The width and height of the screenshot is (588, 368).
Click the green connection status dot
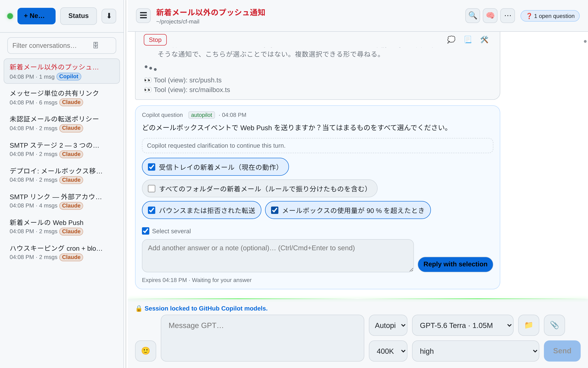(x=10, y=16)
